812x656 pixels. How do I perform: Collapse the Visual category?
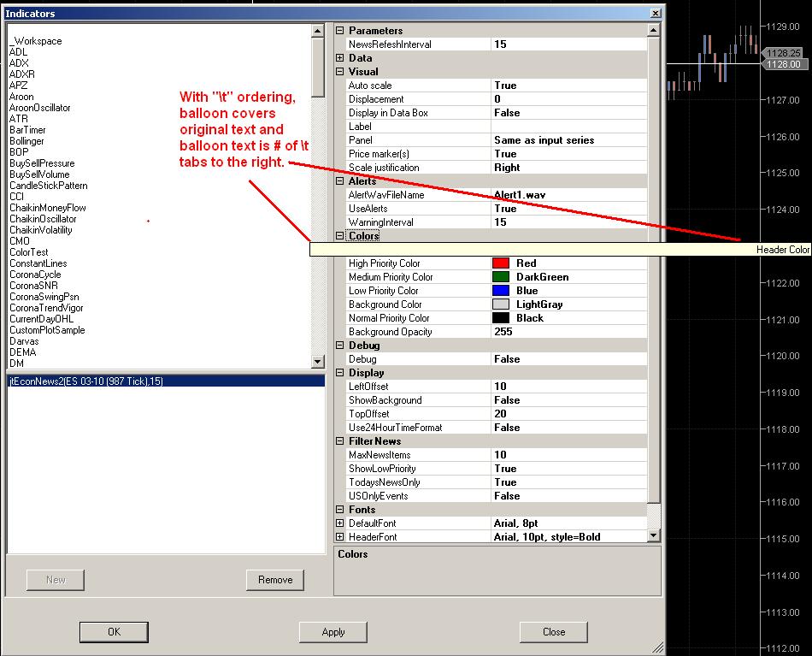pos(339,72)
